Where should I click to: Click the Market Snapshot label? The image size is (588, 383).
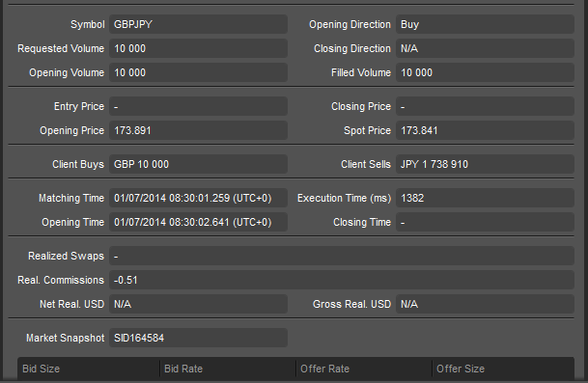65,338
